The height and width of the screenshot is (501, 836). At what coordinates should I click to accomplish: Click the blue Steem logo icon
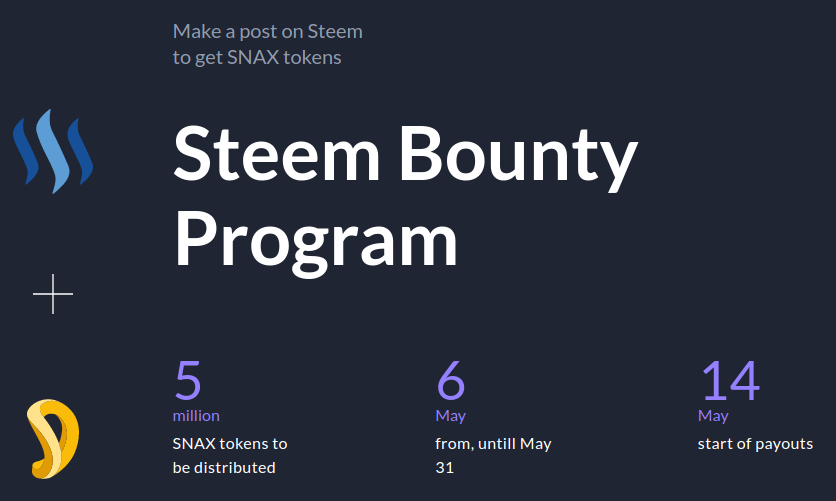coord(53,151)
